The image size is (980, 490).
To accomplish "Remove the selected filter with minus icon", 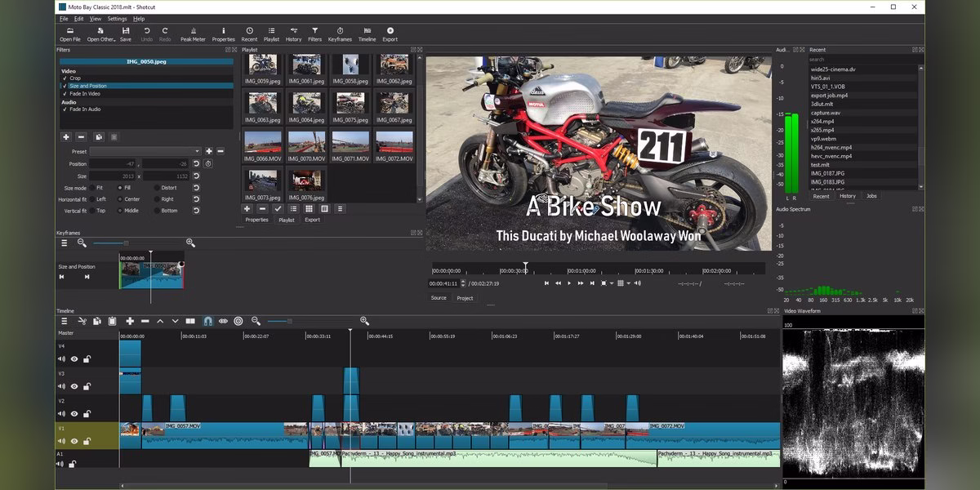I will click(82, 137).
